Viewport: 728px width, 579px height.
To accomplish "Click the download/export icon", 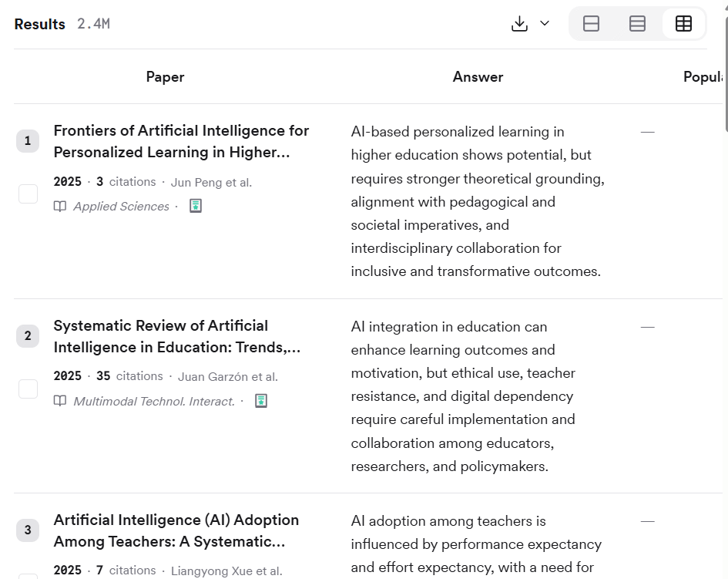I will [518, 24].
